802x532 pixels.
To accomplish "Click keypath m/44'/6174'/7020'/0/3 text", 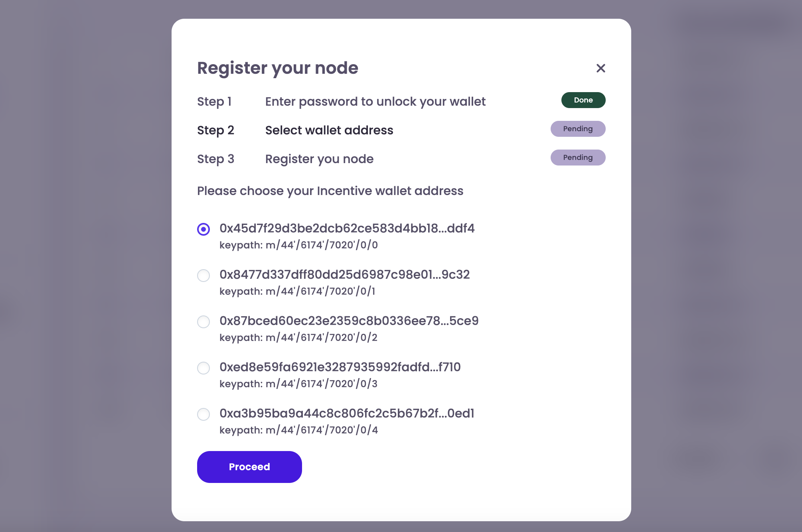I will [x=298, y=384].
